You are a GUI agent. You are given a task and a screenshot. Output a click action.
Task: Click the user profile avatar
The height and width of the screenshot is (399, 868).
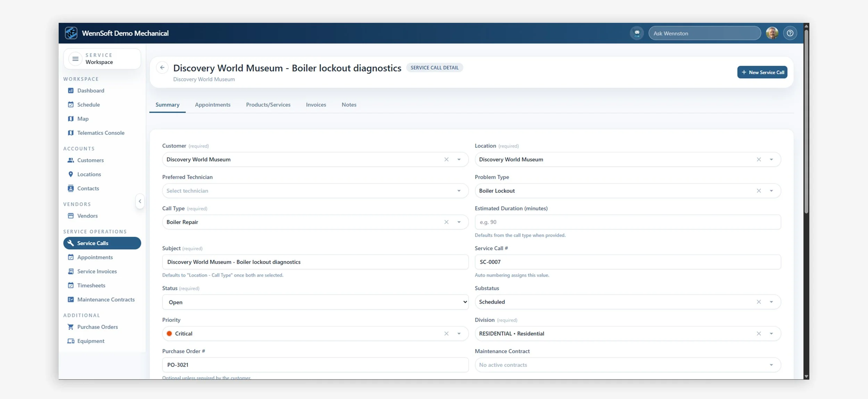(772, 33)
